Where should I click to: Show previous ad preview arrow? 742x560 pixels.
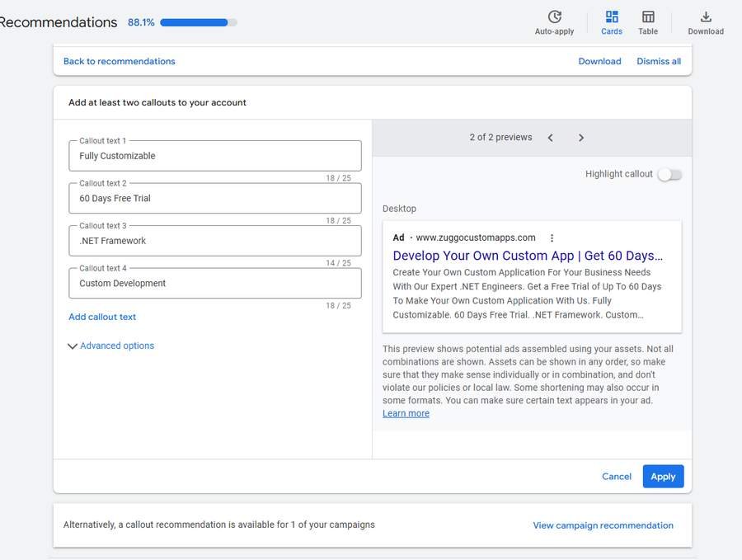(551, 138)
